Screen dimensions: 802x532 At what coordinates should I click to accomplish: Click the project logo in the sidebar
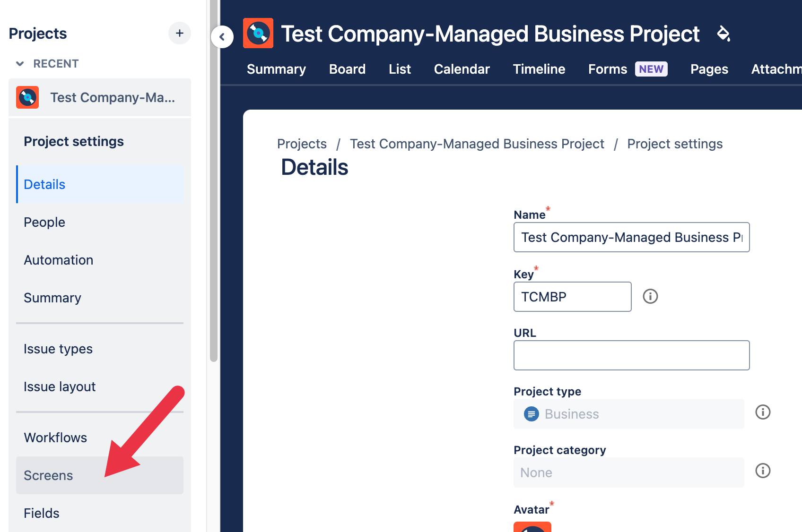[27, 97]
